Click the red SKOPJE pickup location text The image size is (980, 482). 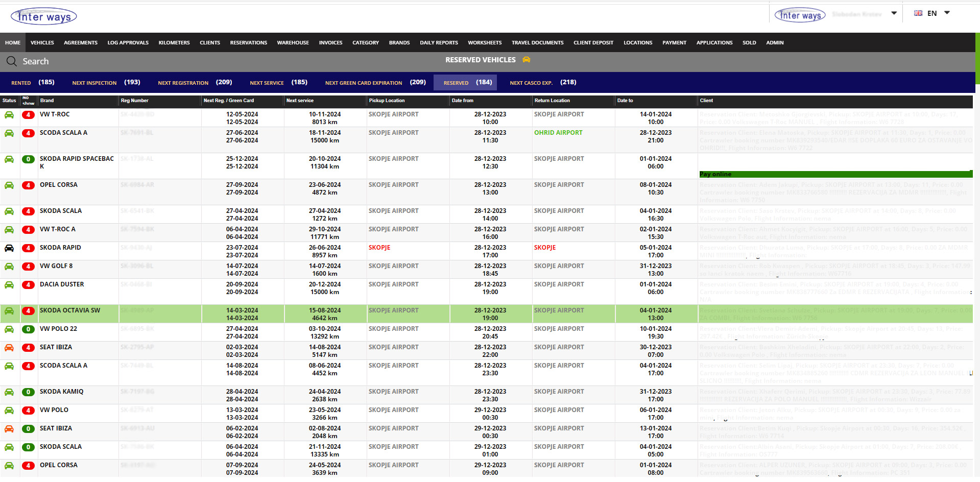(x=379, y=248)
